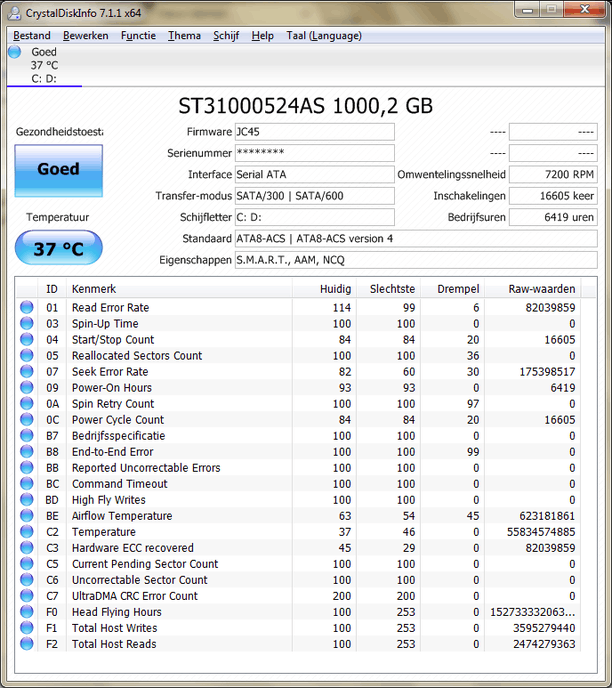Viewport: 612px width, 688px height.
Task: Click the status orb for High Fly Writes
Action: pos(27,499)
